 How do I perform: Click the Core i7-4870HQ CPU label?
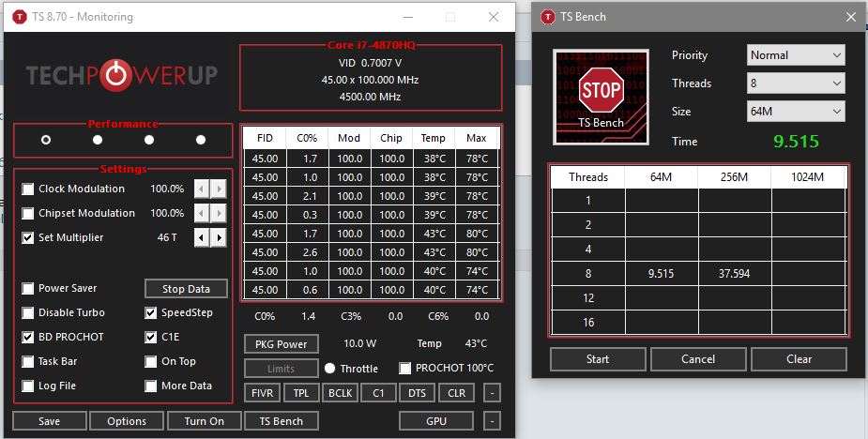371,45
